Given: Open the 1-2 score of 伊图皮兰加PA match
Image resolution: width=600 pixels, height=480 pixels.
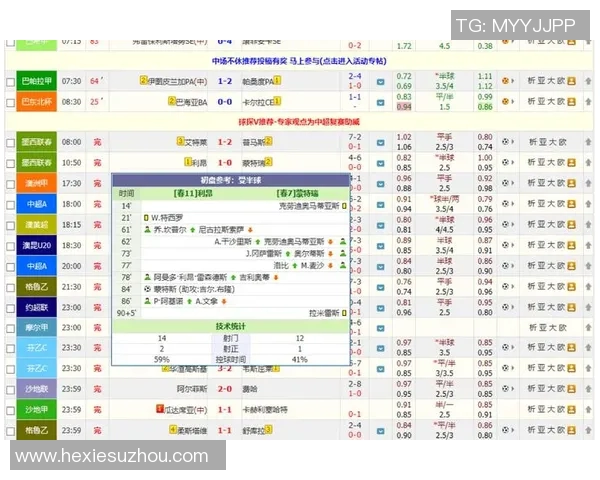Looking at the screenshot, I should tap(225, 81).
